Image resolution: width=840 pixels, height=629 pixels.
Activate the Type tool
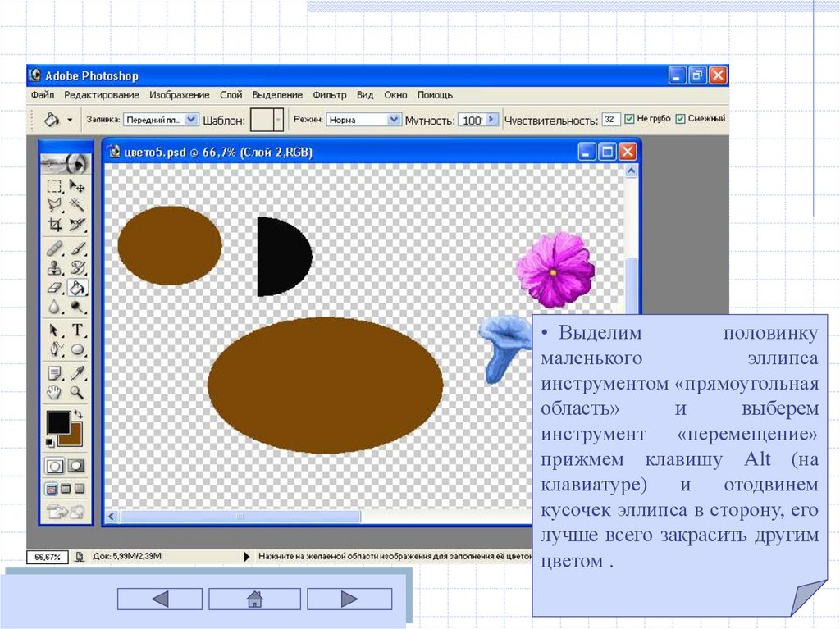[x=77, y=330]
